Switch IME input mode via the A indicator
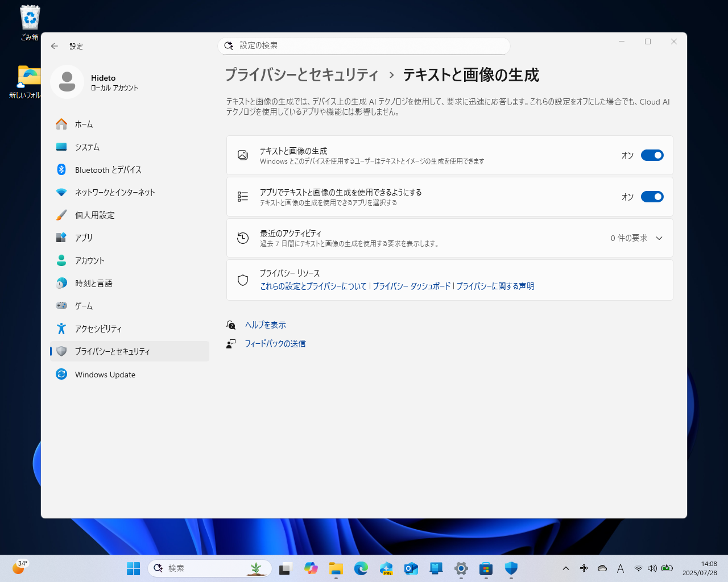The width and height of the screenshot is (728, 582). pos(621,568)
